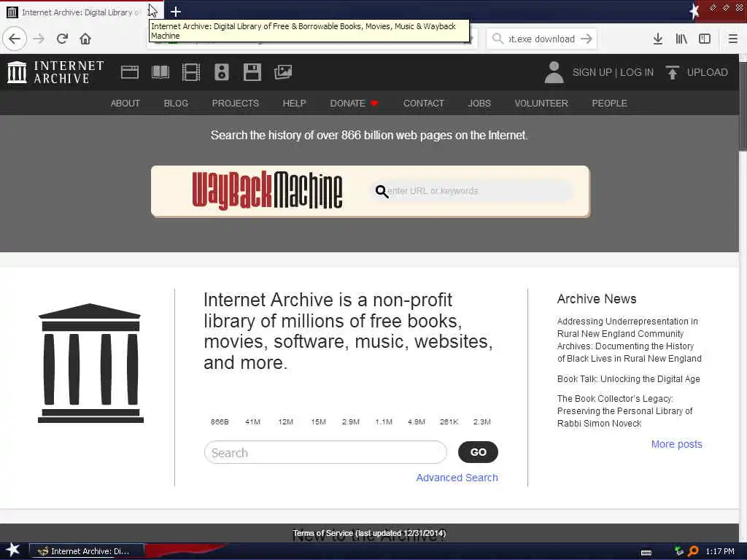Viewport: 747px width, 560px height.
Task: Click the Internet Archive logo in header
Action: tap(55, 72)
